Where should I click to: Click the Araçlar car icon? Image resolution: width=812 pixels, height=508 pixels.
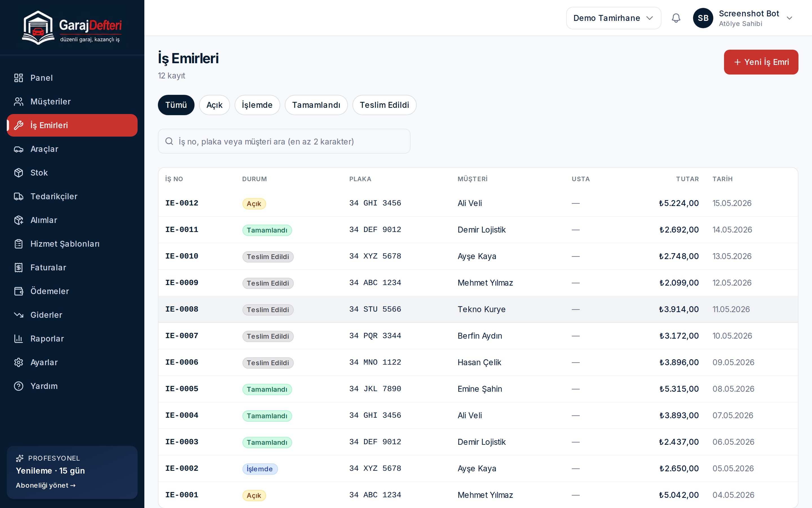(18, 149)
